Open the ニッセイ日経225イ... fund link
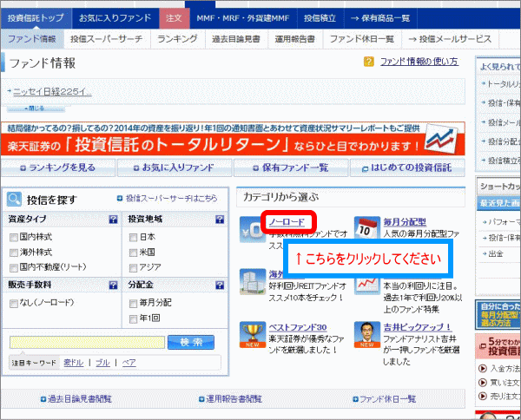The width and height of the screenshot is (521, 420). (x=52, y=92)
